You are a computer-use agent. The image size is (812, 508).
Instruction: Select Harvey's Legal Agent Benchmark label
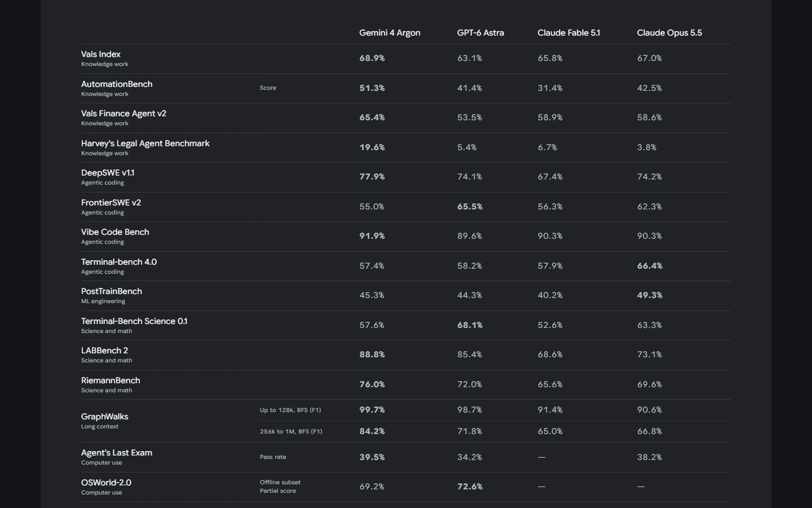pyautogui.click(x=145, y=143)
